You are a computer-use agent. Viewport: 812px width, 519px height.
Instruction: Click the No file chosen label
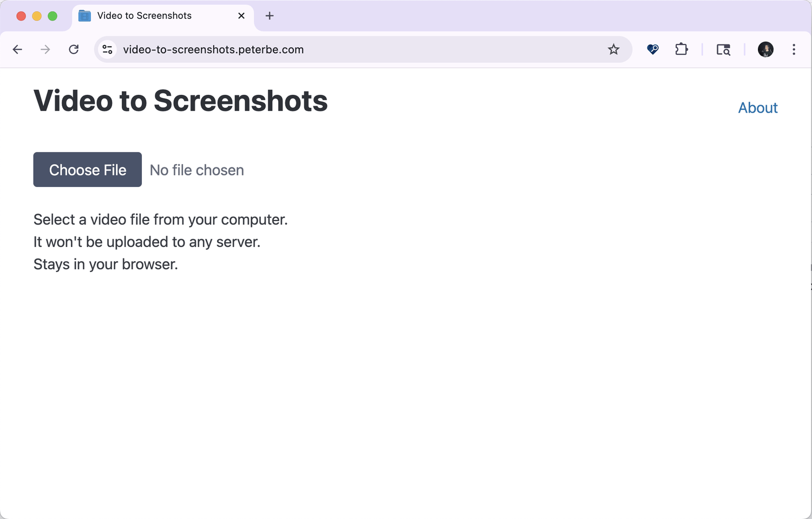197,170
